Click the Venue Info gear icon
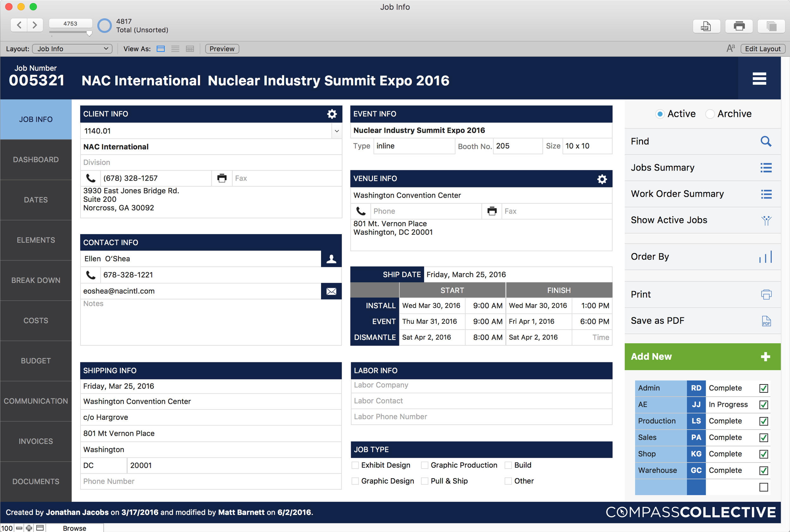 [x=602, y=179]
